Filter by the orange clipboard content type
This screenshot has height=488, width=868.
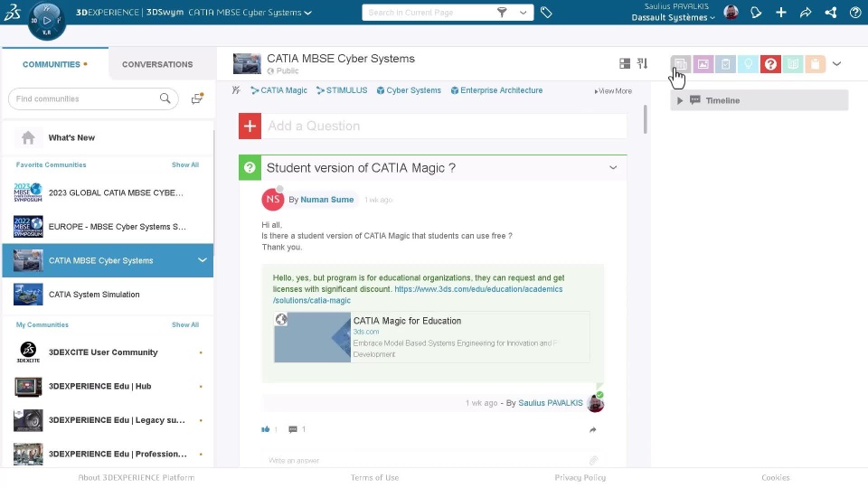816,64
